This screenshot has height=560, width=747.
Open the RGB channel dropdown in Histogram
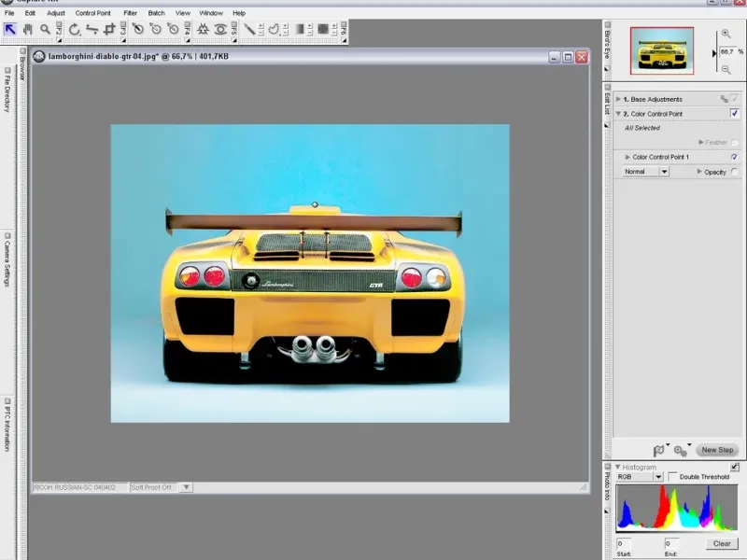click(x=658, y=476)
